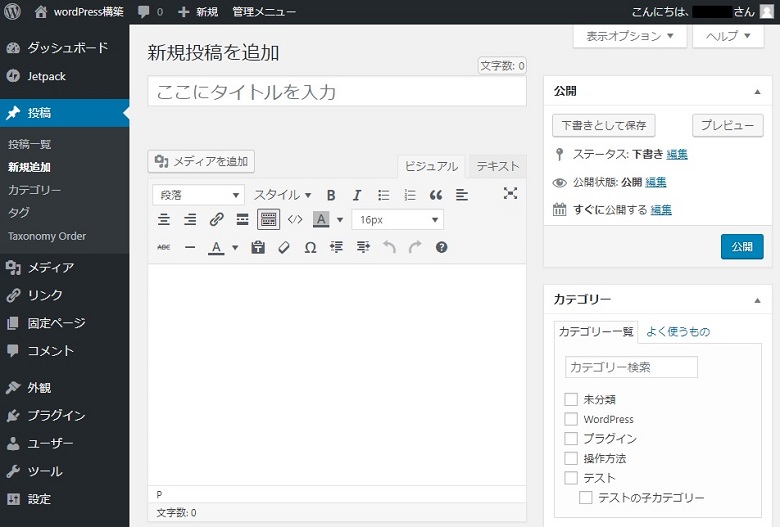This screenshot has width=780, height=527.
Task: Insert a blockquote
Action: pos(436,195)
